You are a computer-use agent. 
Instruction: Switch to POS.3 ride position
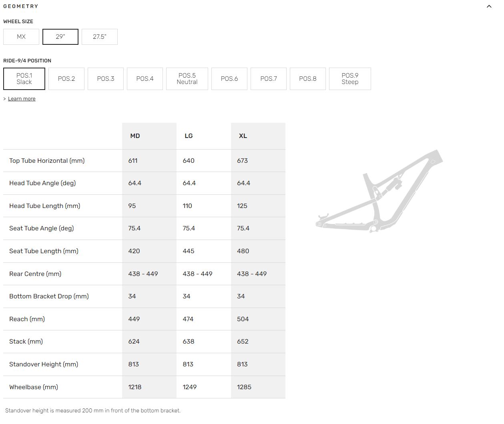(106, 79)
